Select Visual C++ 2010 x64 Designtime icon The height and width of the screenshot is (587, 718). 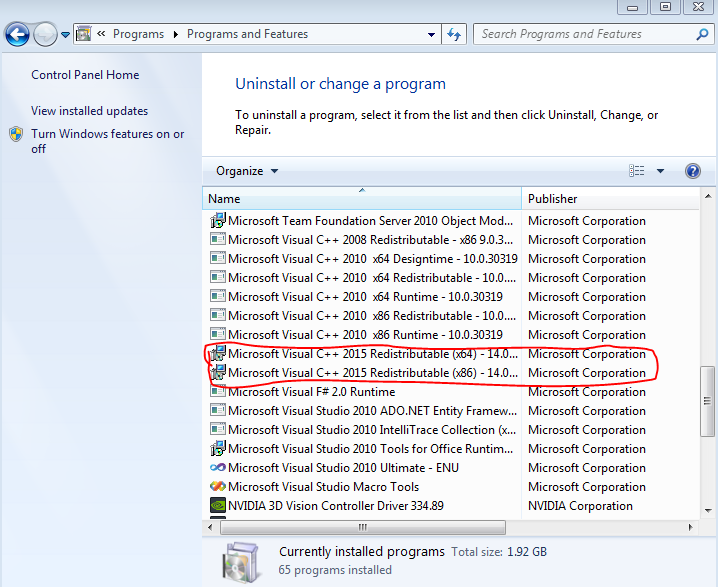[x=218, y=258]
